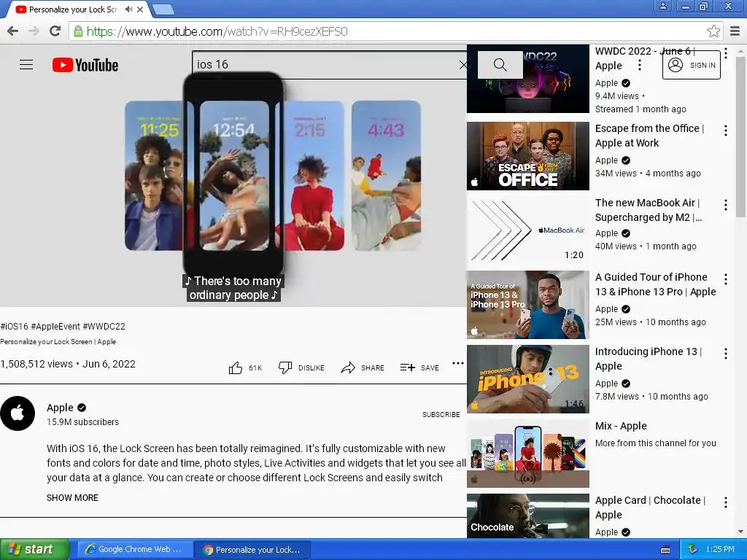
Task: Click the #iOS16 hashtag
Action: tap(15, 326)
